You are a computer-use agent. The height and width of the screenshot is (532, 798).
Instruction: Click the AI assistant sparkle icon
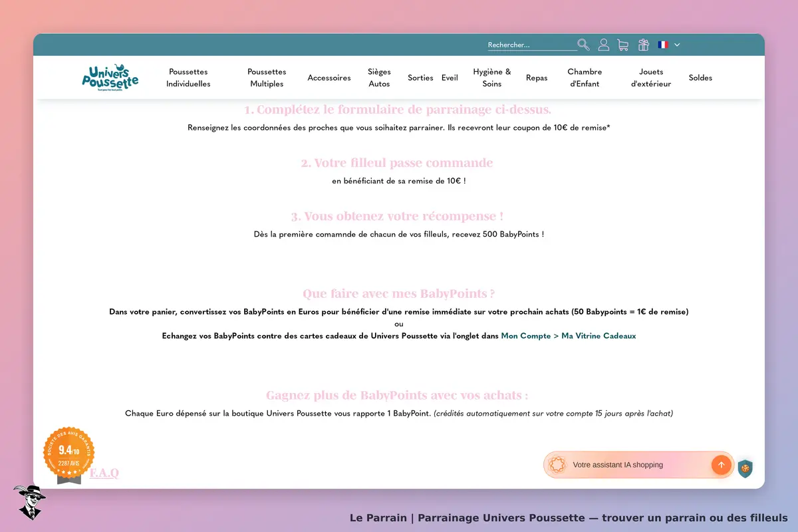click(557, 465)
